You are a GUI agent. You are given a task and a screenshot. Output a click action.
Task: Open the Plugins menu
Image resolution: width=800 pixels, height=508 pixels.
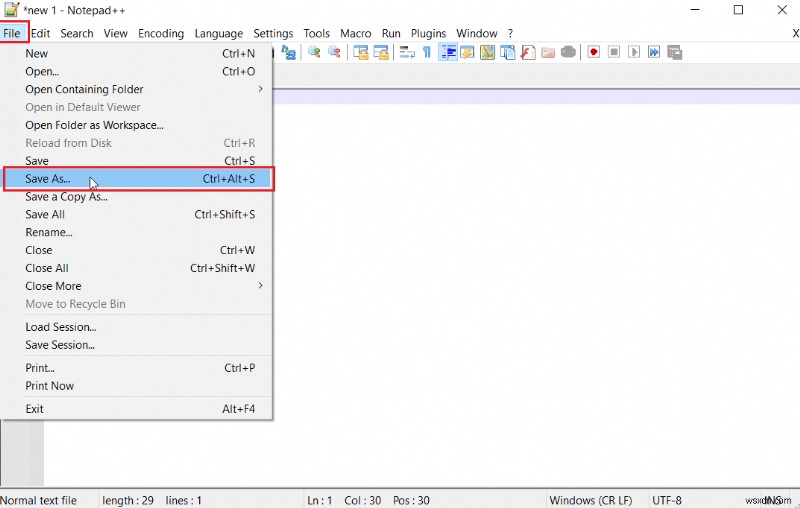tap(428, 33)
